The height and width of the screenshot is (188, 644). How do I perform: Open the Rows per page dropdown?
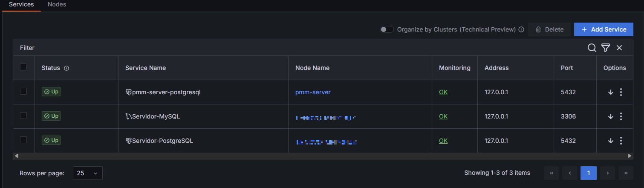click(x=87, y=173)
